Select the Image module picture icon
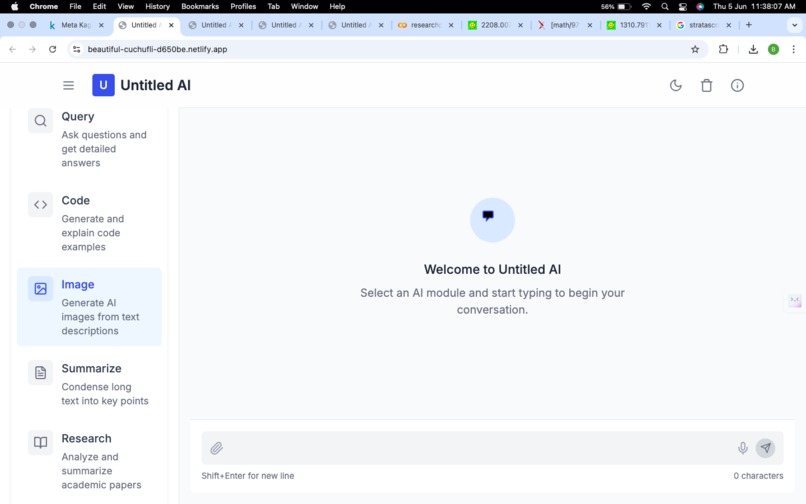The height and width of the screenshot is (504, 806). coord(41,289)
